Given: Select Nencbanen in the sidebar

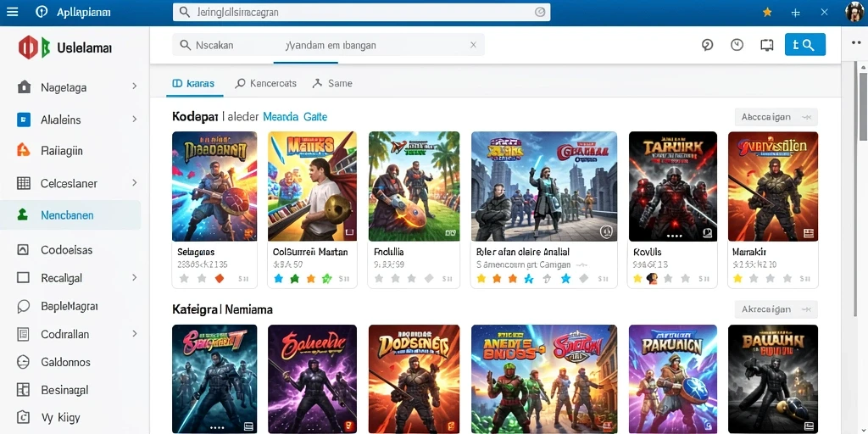Looking at the screenshot, I should coord(70,214).
